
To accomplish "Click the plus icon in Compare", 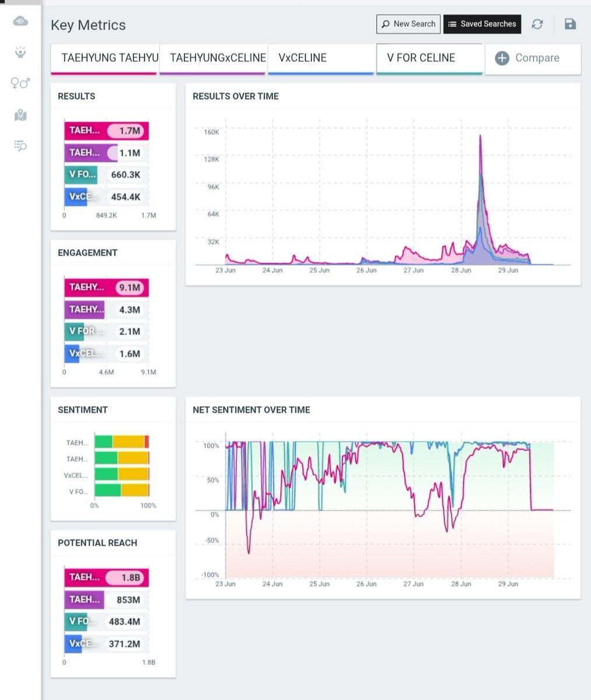I will 502,58.
